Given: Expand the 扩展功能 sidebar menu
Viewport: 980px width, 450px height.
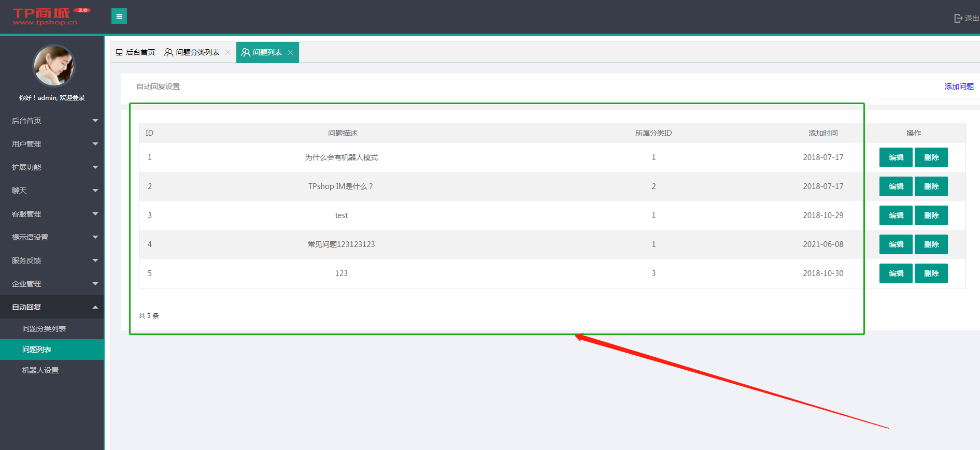Looking at the screenshot, I should click(x=52, y=167).
